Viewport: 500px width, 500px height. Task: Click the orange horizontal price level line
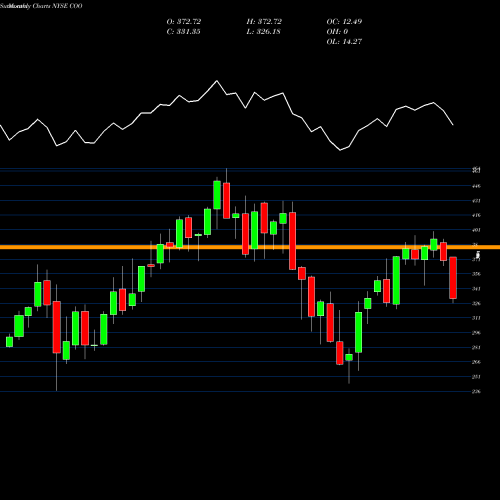[250, 247]
